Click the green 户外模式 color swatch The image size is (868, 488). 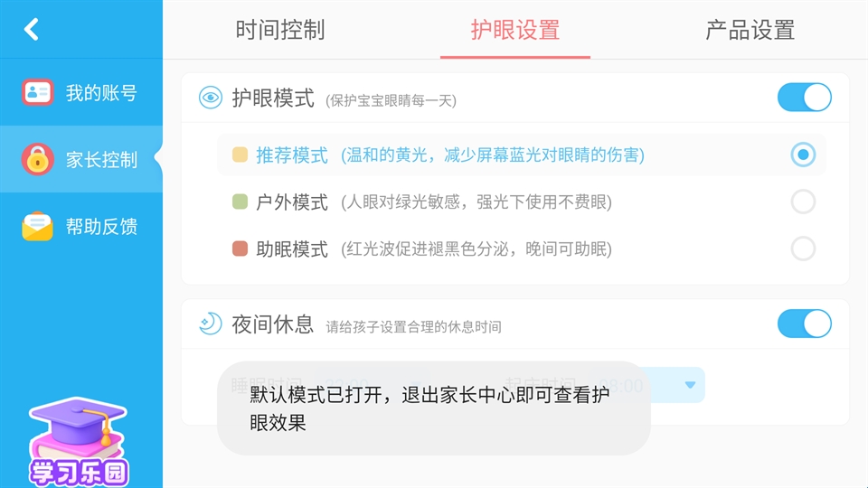[x=240, y=202]
